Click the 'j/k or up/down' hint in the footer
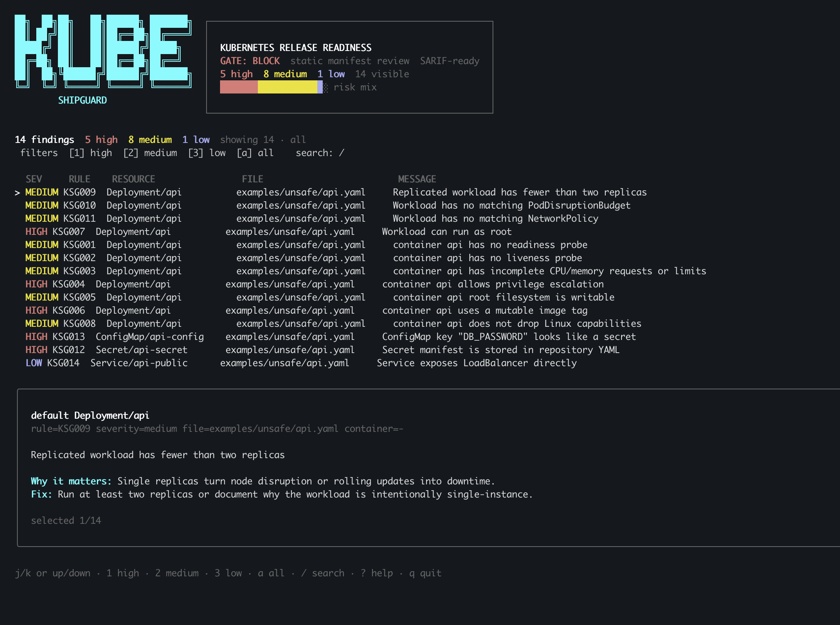 coord(52,573)
